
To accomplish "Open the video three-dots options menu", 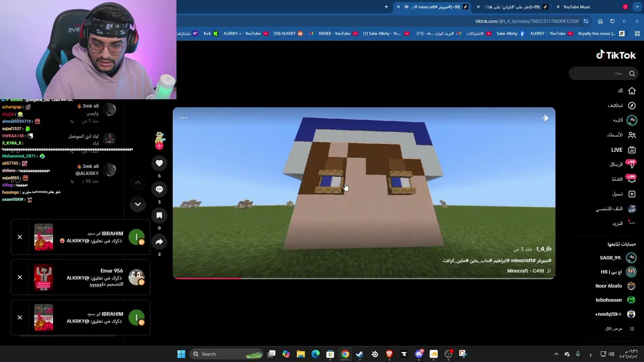I will (183, 118).
